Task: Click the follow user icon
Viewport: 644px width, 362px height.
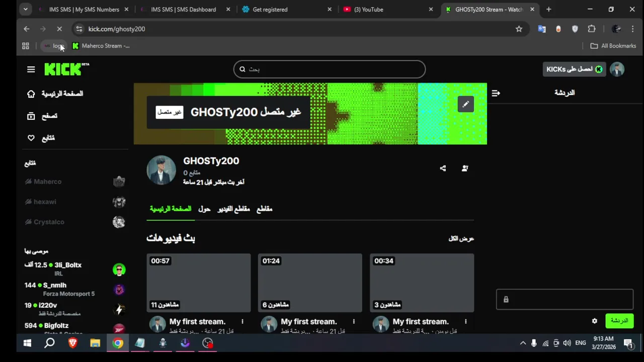Action: (x=465, y=168)
